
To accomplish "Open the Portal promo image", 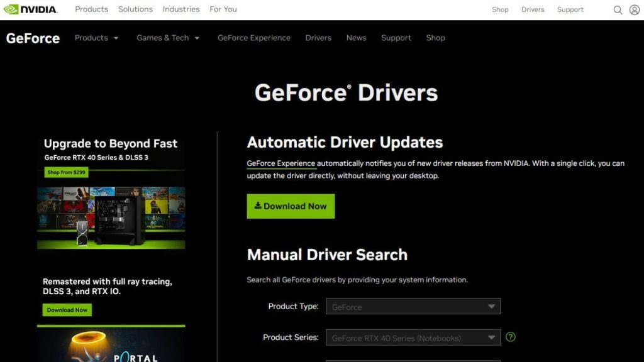I will (111, 344).
